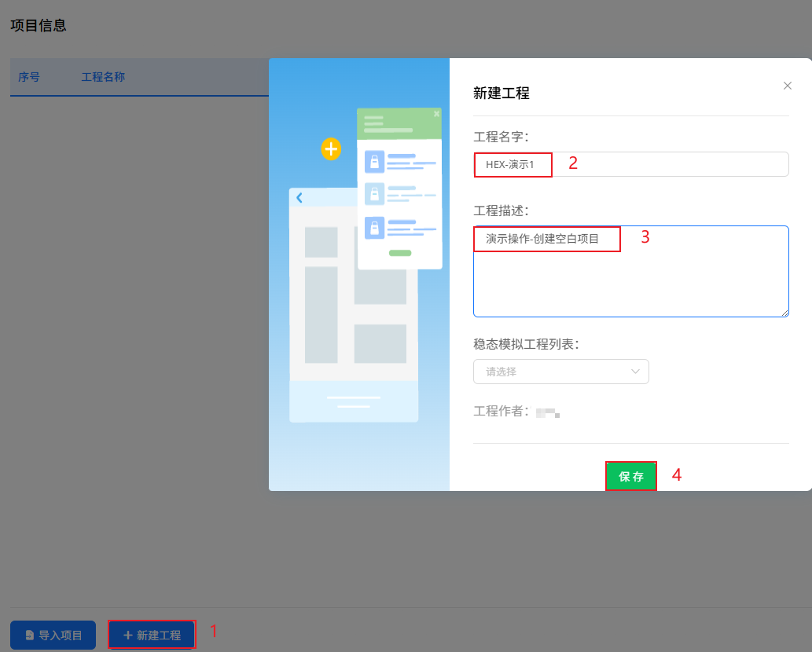Click the blurred 工程作者 name value
The height and width of the screenshot is (652, 812).
tap(547, 412)
